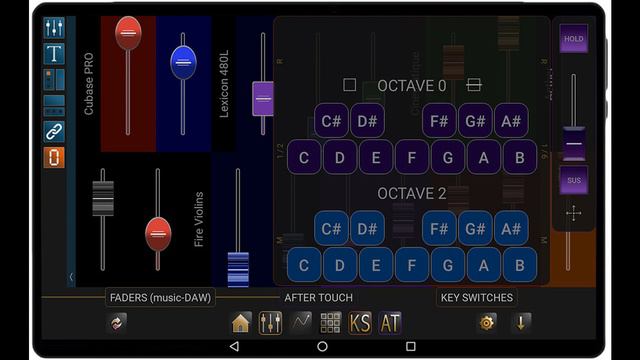Screen dimensions: 640x360
Task: Click the OCTAVE 2 heading label
Action: 411,193
